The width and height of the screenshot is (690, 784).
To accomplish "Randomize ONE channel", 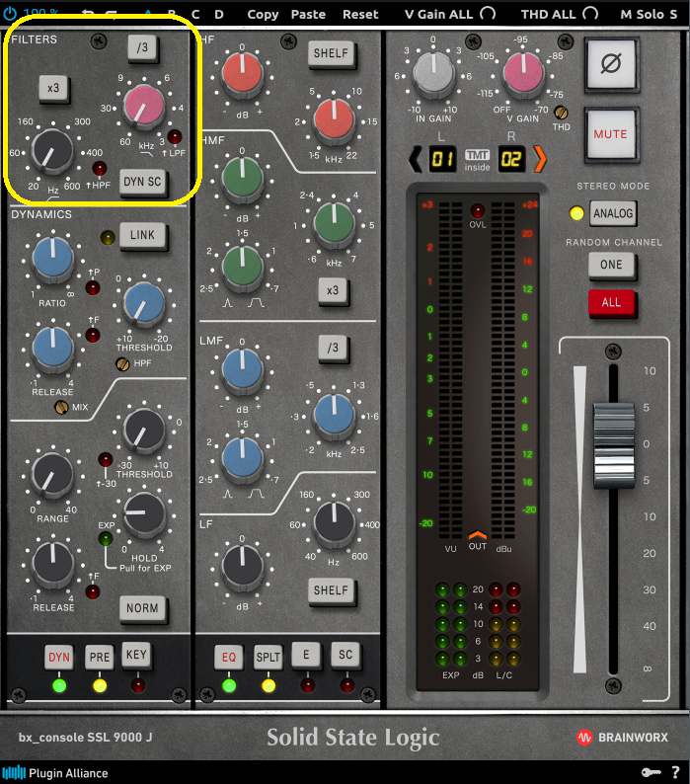I will point(611,265).
